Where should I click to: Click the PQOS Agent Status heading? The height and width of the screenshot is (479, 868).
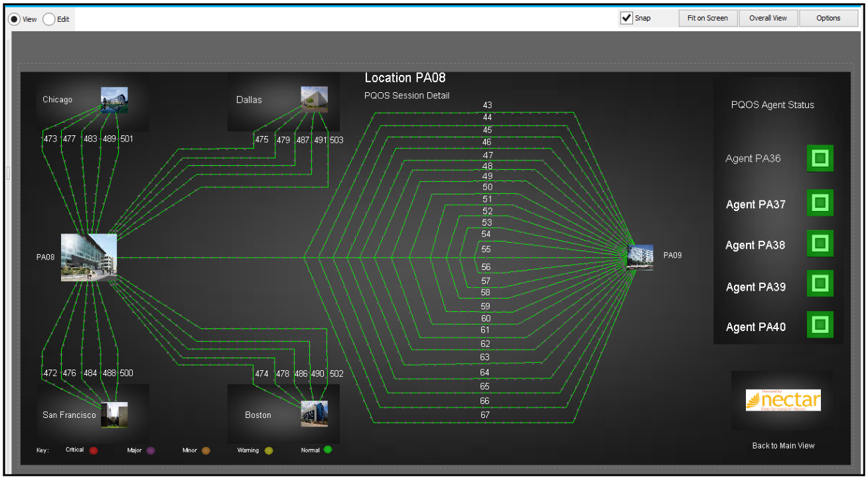(772, 105)
